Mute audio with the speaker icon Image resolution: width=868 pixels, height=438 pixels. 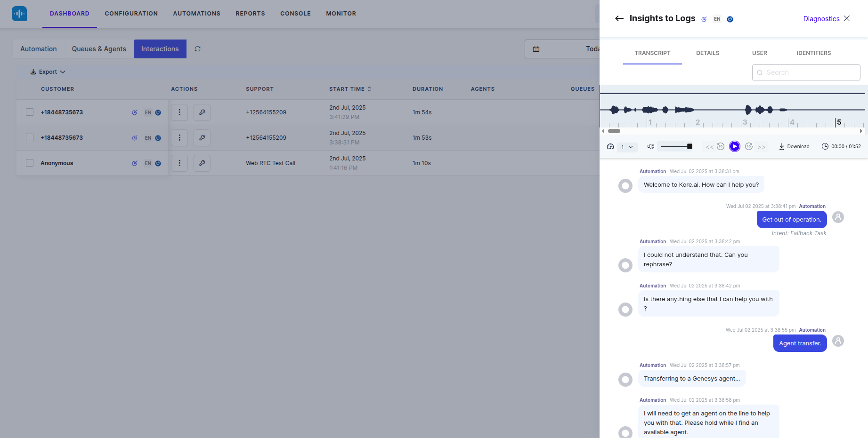pos(651,147)
